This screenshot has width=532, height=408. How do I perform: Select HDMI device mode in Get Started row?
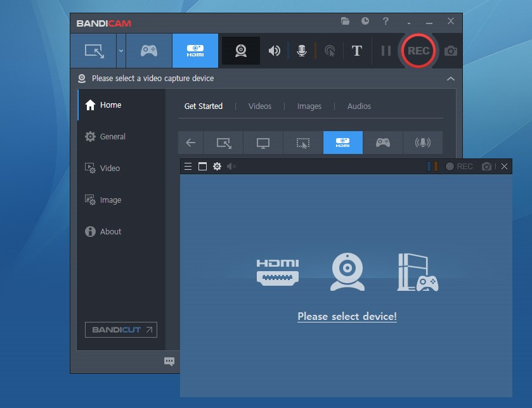342,143
